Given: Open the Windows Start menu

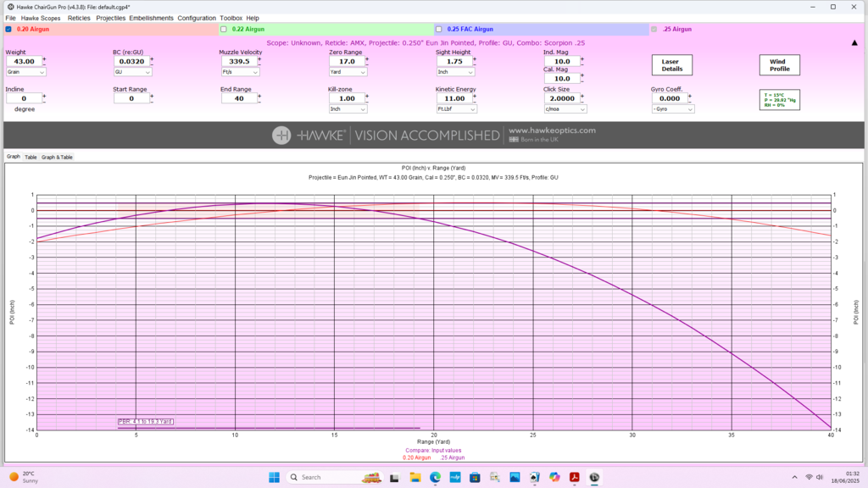Looking at the screenshot, I should point(274,477).
